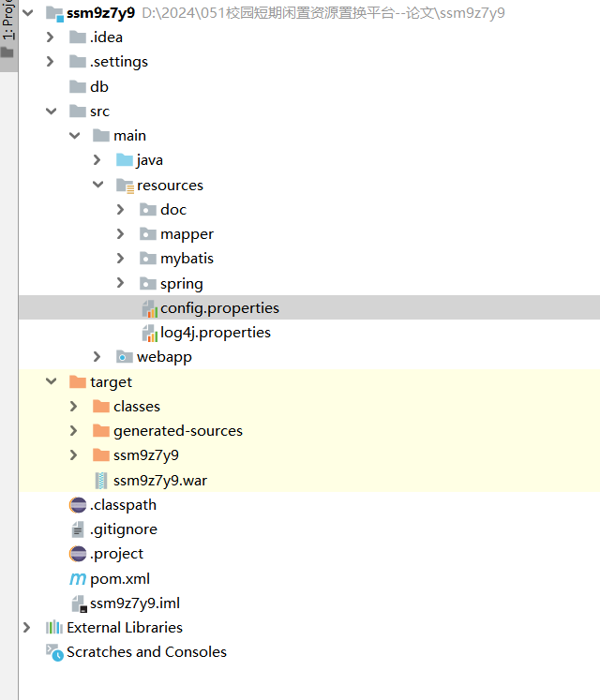Select the ssm9z7y9 project root node

tap(100, 13)
